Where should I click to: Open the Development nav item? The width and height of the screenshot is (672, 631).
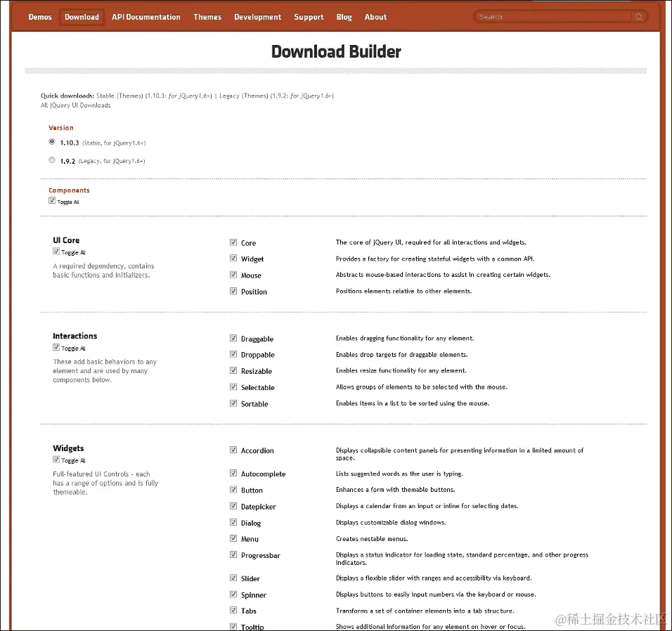click(x=257, y=17)
